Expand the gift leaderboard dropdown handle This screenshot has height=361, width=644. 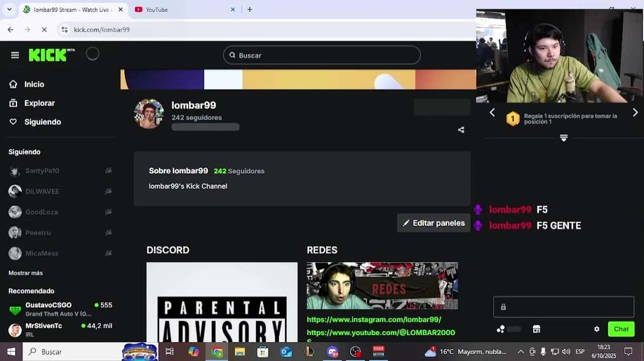(564, 138)
